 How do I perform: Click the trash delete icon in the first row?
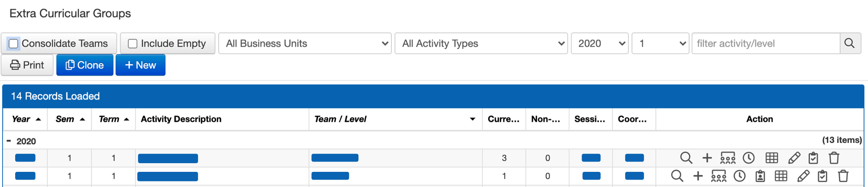point(834,158)
